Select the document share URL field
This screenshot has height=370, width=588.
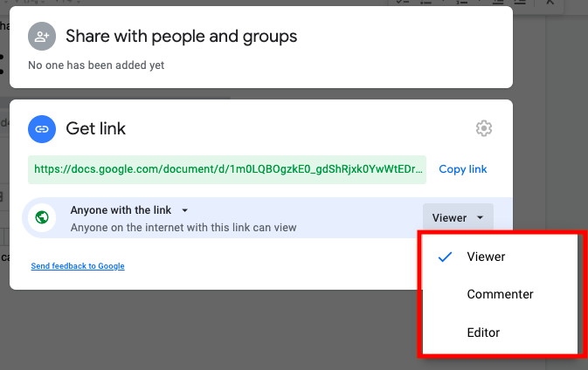pyautogui.click(x=227, y=169)
